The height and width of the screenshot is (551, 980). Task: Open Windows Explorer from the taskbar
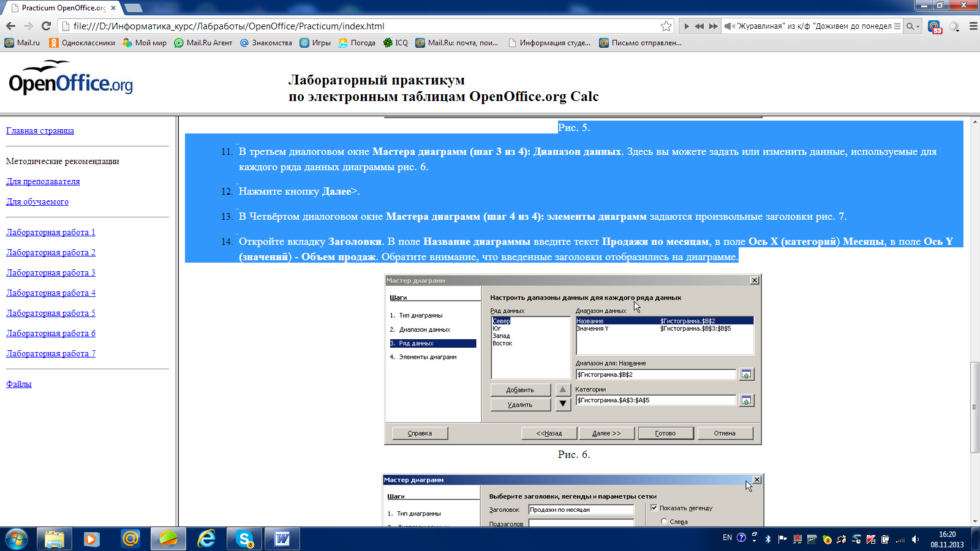coord(55,539)
